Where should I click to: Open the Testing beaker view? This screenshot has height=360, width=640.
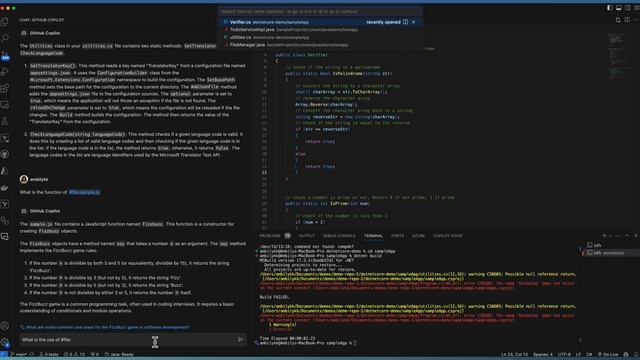coord(5,121)
